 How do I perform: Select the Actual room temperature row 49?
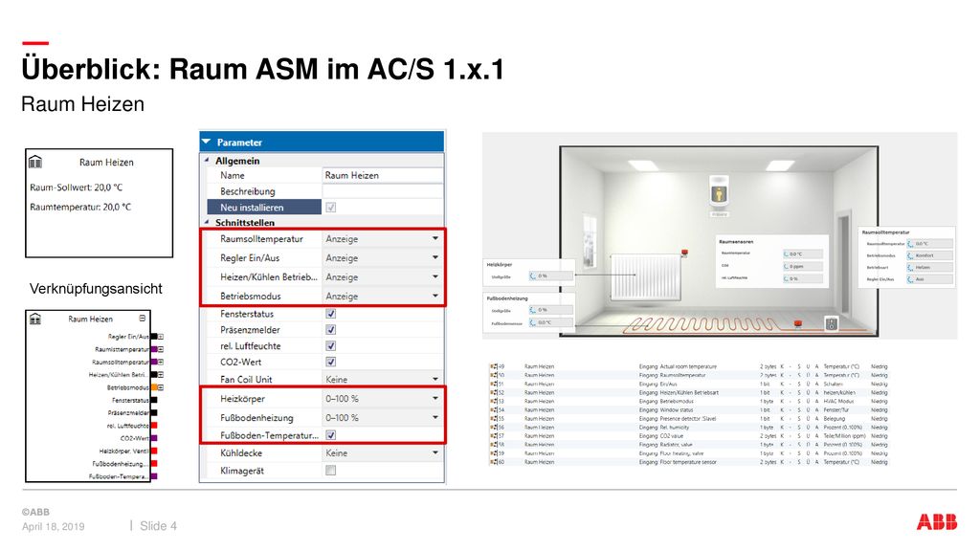(689, 366)
